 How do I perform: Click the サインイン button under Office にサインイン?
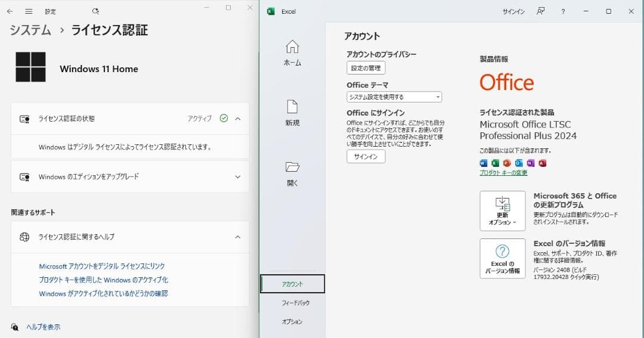pos(366,156)
